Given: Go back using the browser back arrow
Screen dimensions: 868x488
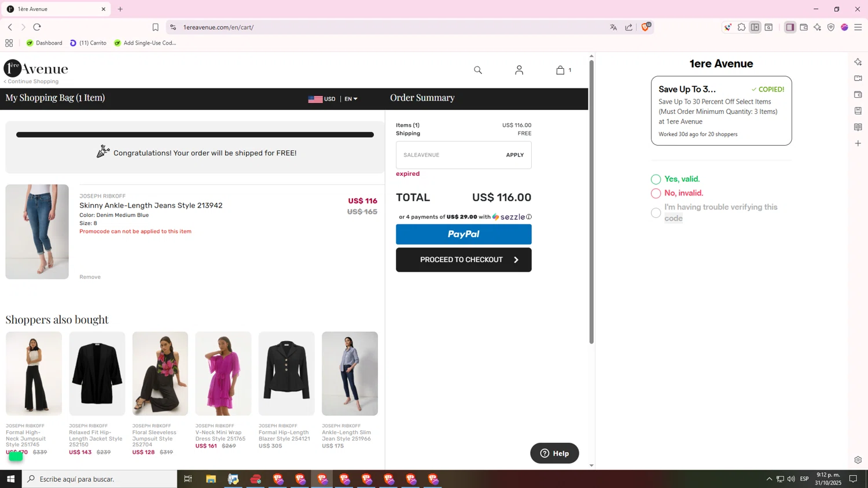Looking at the screenshot, I should click(x=10, y=27).
